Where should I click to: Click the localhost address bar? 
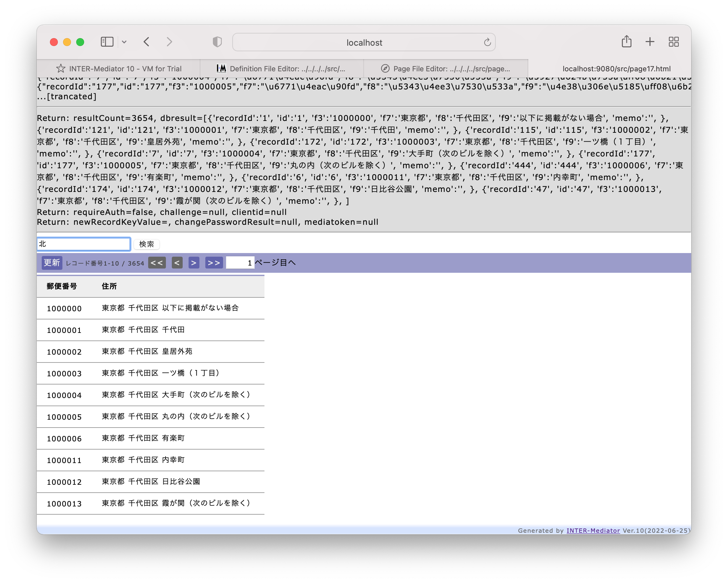[364, 42]
